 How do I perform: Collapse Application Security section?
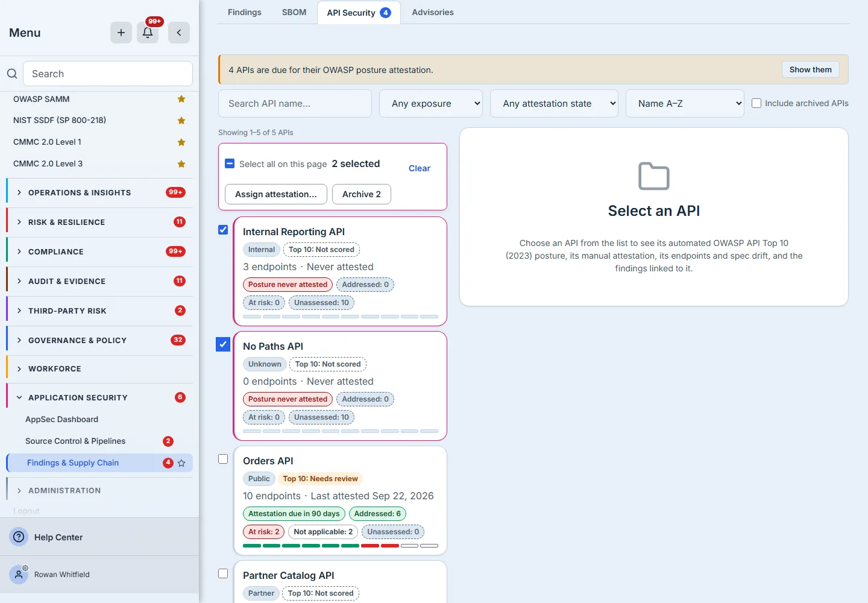99,398
